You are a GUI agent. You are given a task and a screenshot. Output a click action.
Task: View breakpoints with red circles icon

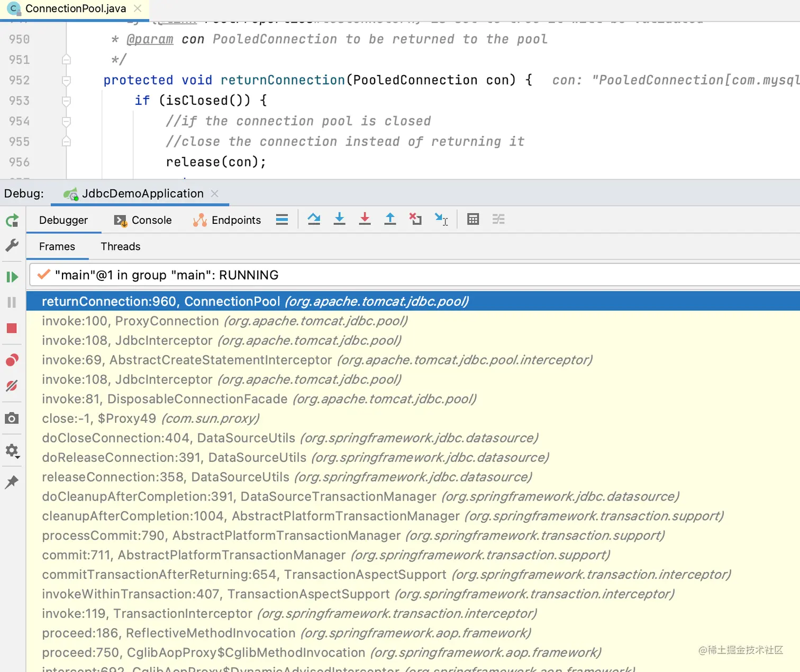pos(12,360)
